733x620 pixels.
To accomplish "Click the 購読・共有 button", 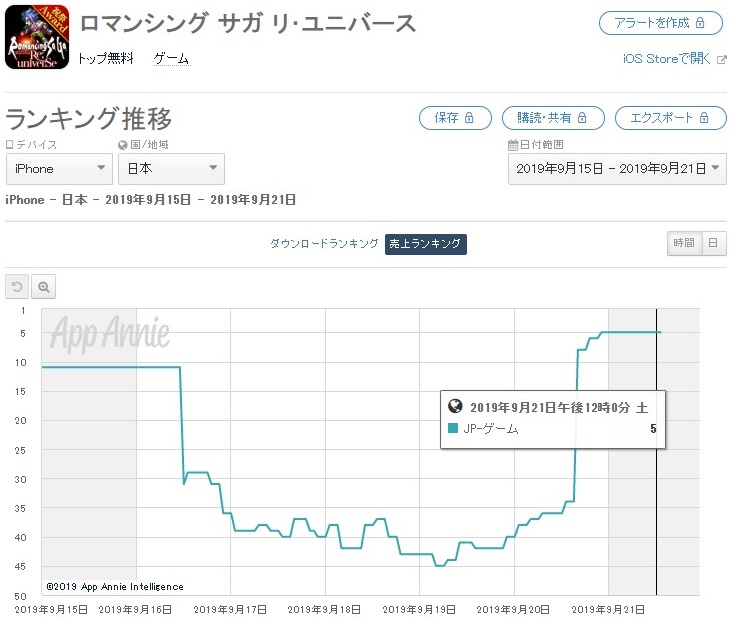I will pyautogui.click(x=553, y=118).
